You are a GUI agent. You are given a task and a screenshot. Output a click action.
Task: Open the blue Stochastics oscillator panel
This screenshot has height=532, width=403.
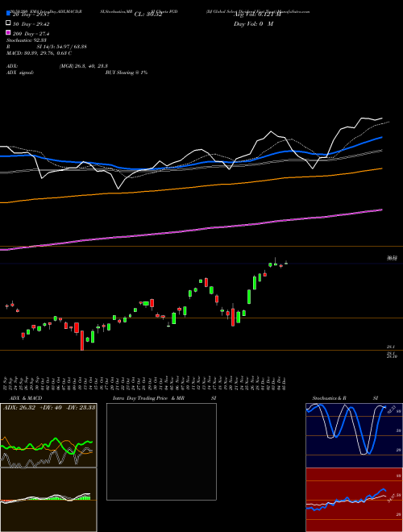coord(355,435)
